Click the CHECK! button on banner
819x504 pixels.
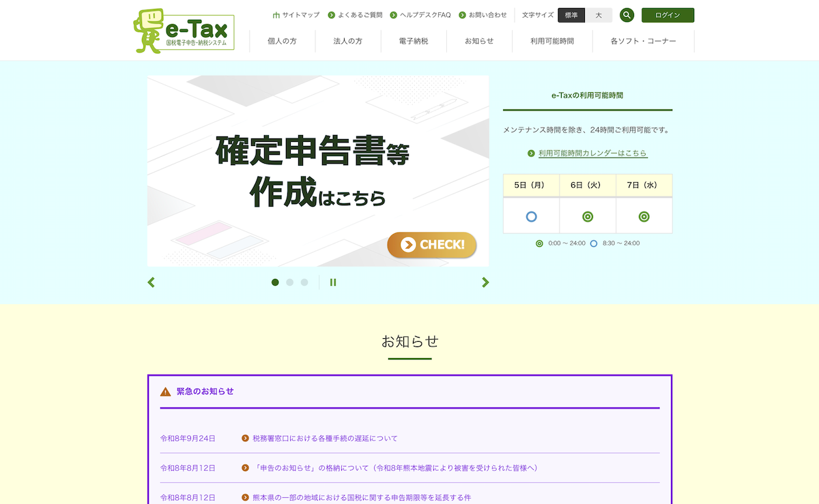pyautogui.click(x=432, y=245)
